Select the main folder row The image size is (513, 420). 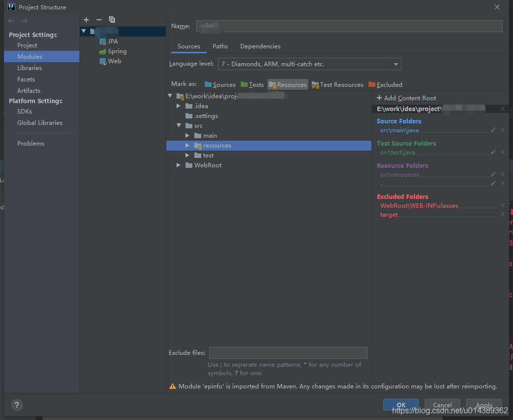click(269, 136)
